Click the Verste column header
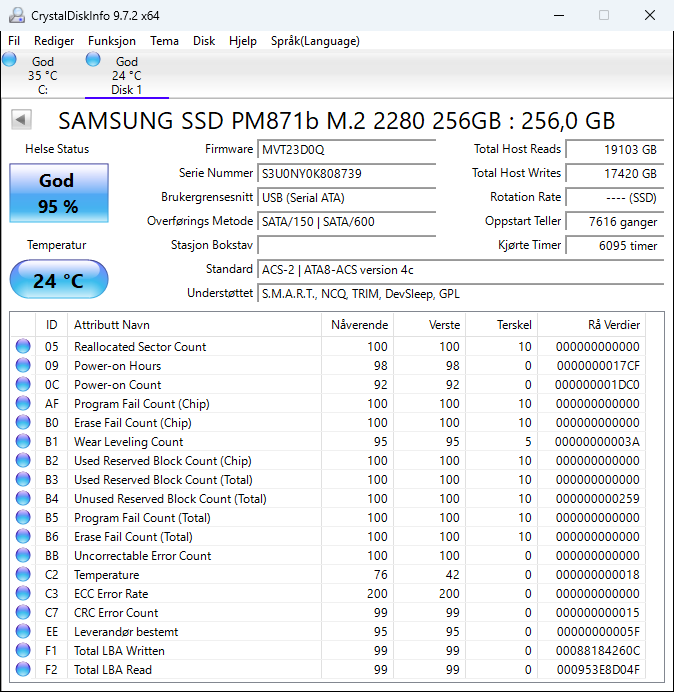674x692 pixels. tap(429, 325)
